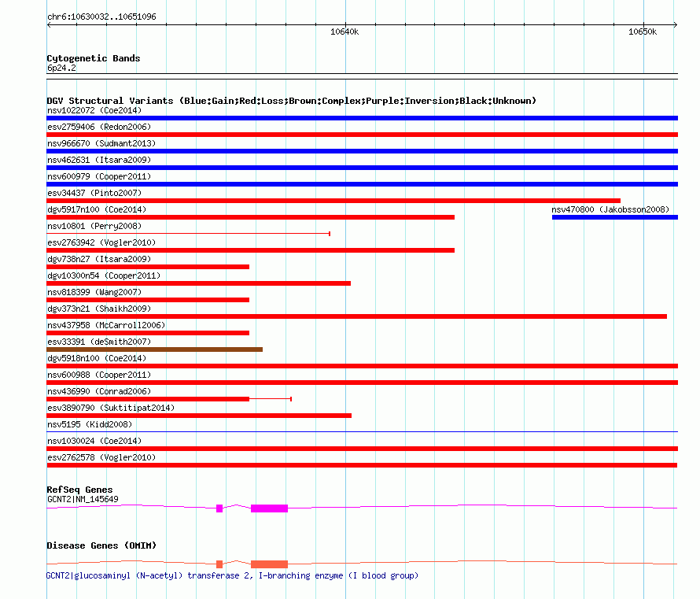700x599 pixels.
Task: Select the esv3890790 (Suktitipat2014) variant label
Action: click(x=111, y=408)
